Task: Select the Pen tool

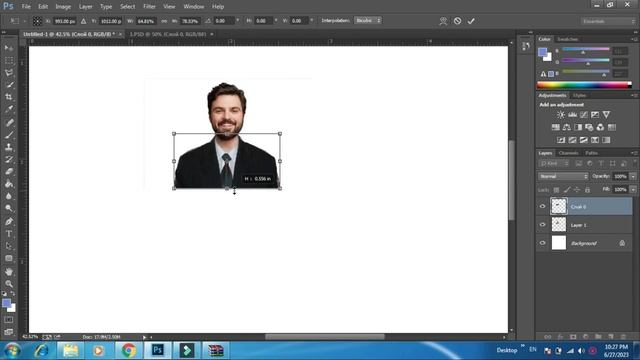Action: tap(9, 221)
